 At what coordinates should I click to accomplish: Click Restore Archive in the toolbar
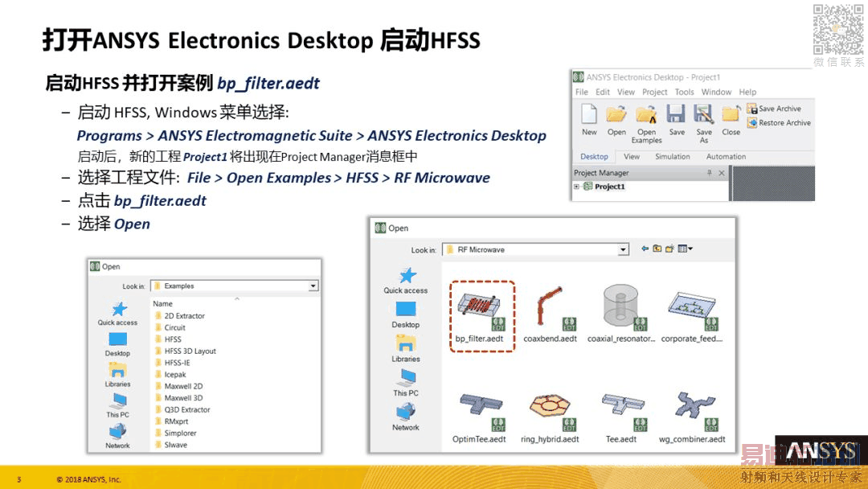(779, 123)
